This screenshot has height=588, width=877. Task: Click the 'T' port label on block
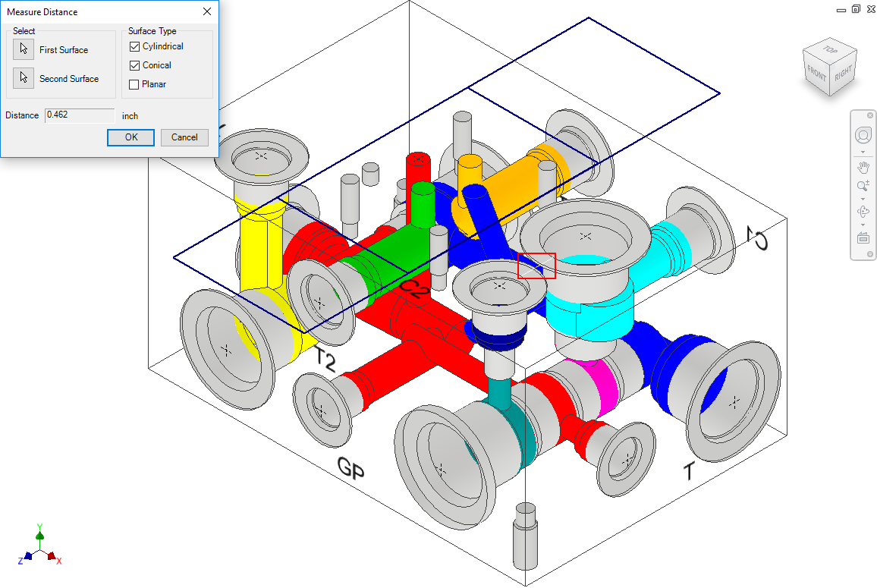(689, 472)
